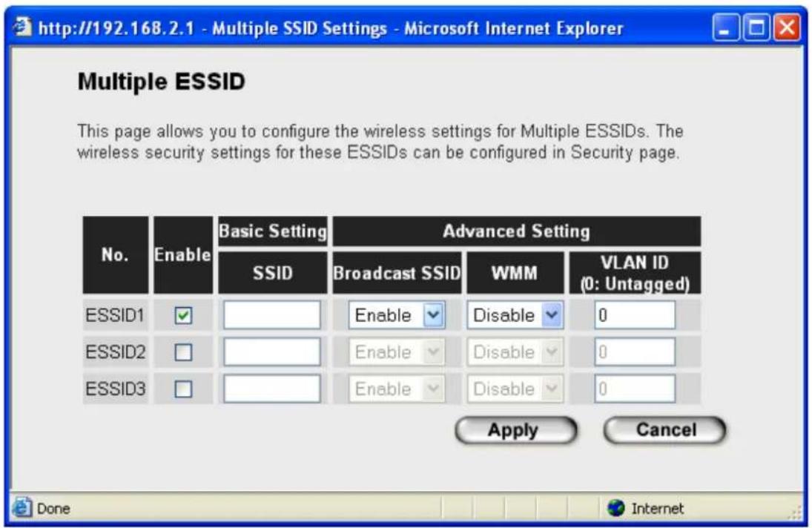Open ESSID2 WMM dropdown
The image size is (812, 528).
point(515,352)
